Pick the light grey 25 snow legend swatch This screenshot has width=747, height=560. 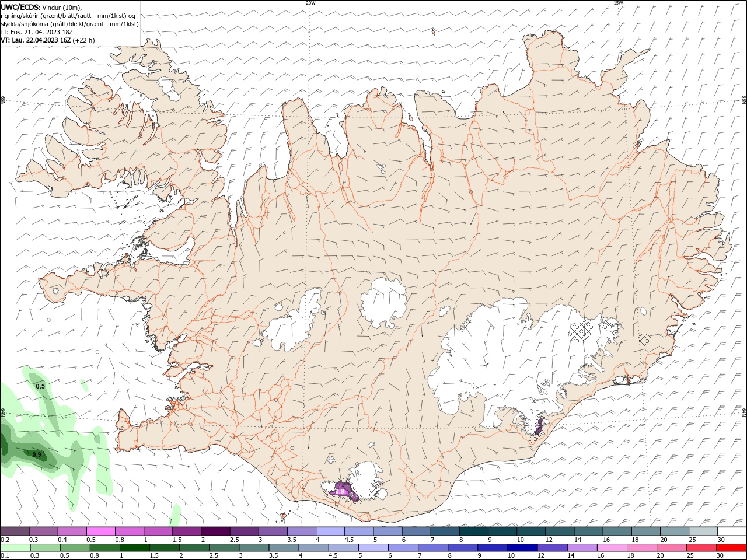[x=703, y=531]
